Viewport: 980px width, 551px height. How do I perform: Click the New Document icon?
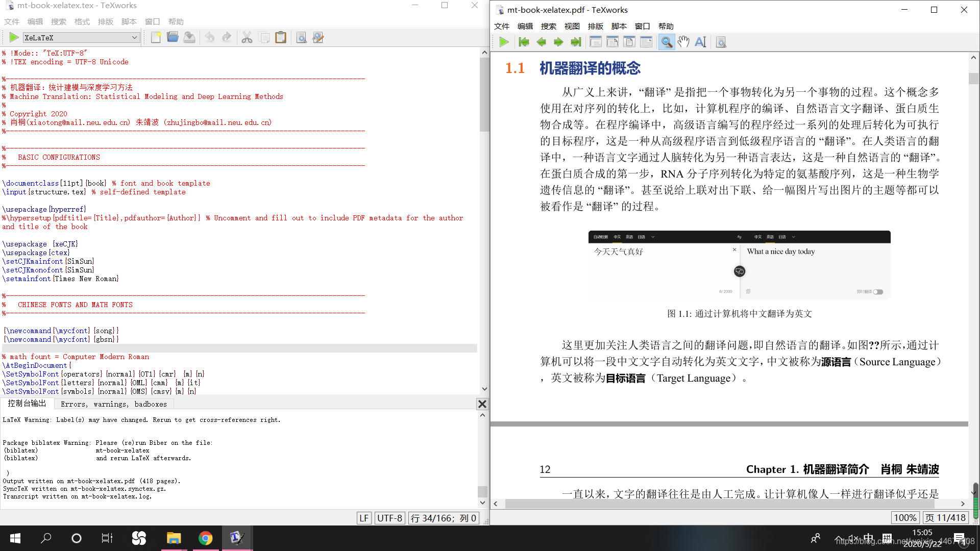point(156,38)
